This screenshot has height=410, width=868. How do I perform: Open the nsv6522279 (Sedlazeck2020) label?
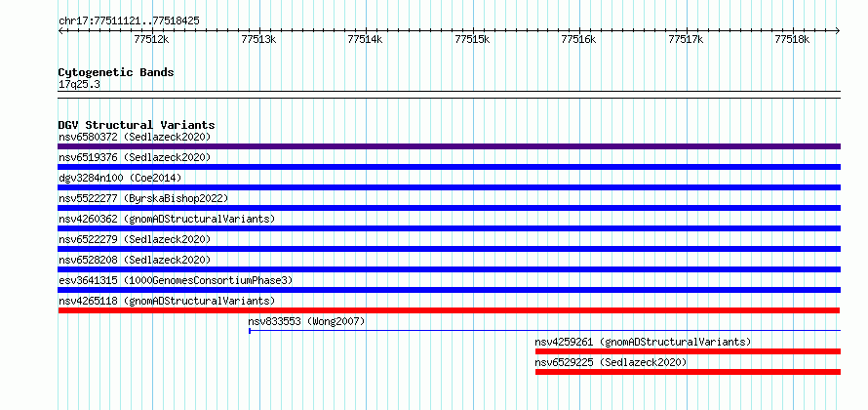[135, 239]
